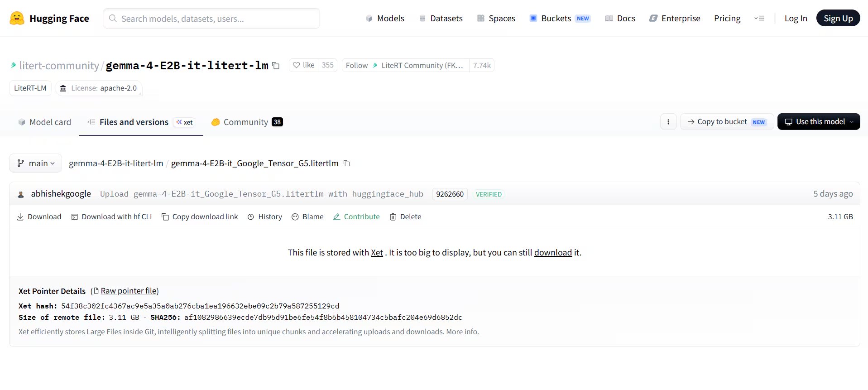Image resolution: width=868 pixels, height=390 pixels.
Task: Open the Pricing page
Action: pos(727,18)
